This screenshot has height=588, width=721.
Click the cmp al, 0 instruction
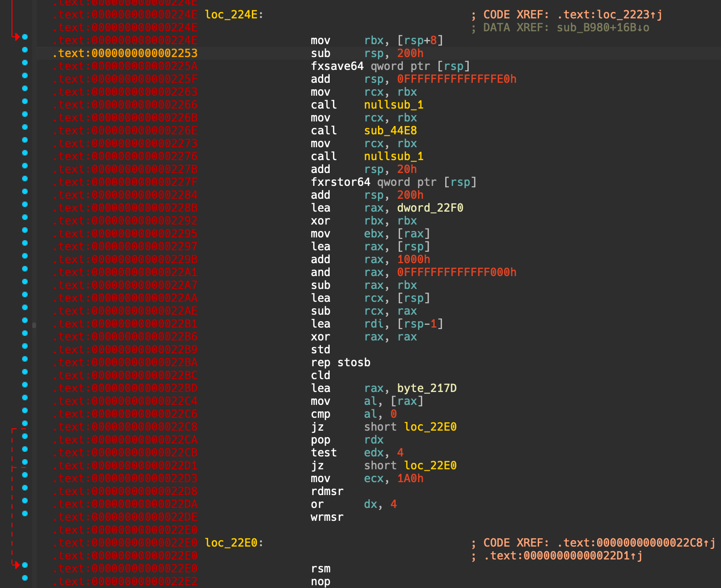pos(354,414)
